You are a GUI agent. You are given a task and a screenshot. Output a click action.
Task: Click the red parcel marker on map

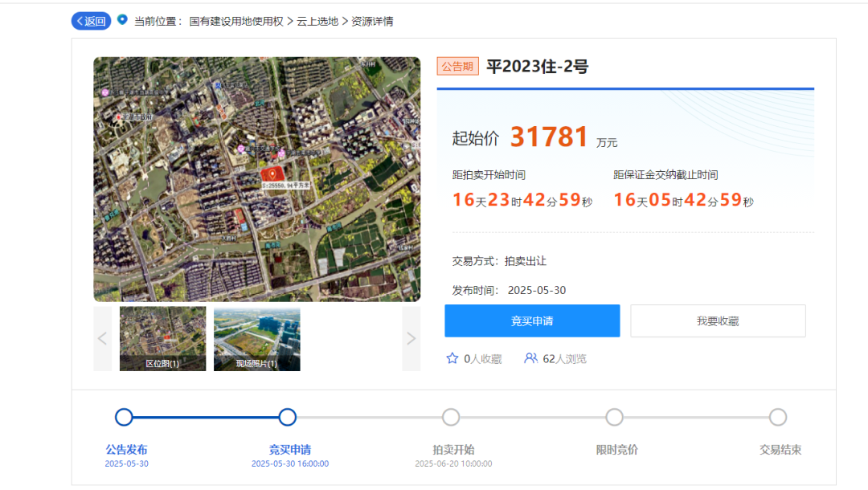coord(272,174)
